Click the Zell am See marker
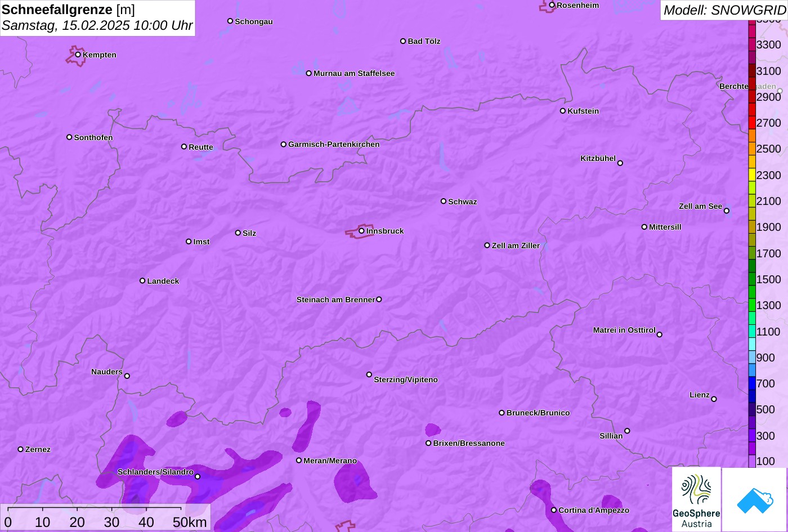 coord(727,211)
